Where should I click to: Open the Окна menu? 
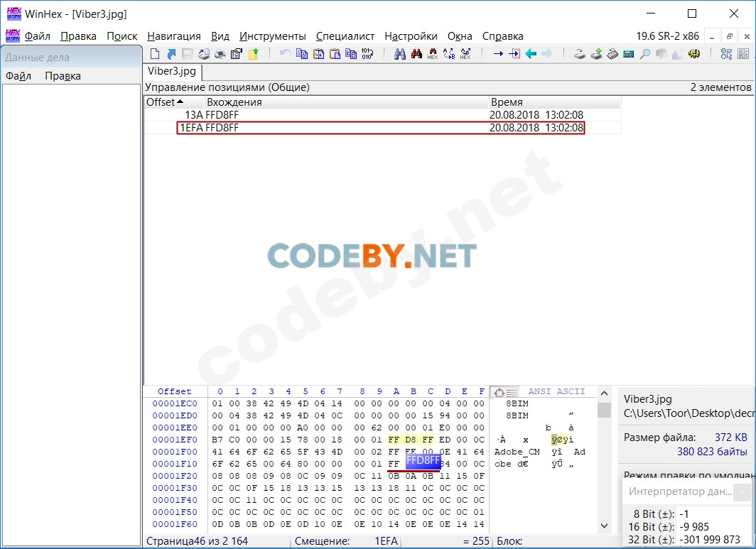(460, 36)
